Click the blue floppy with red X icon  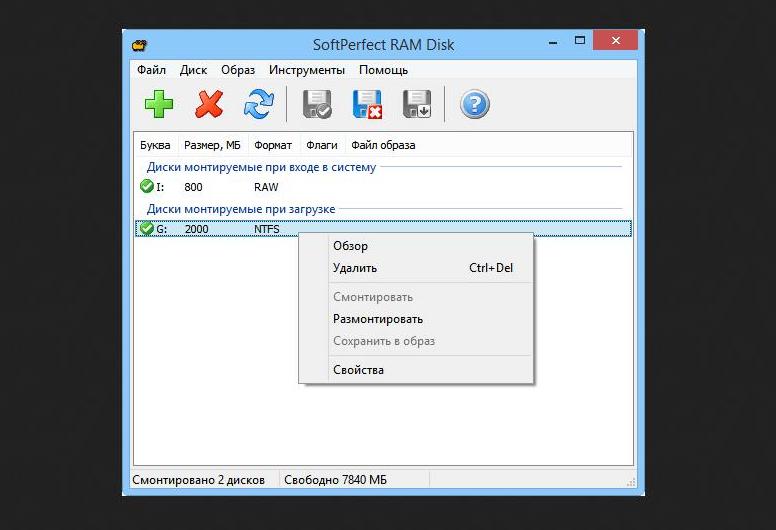367,104
